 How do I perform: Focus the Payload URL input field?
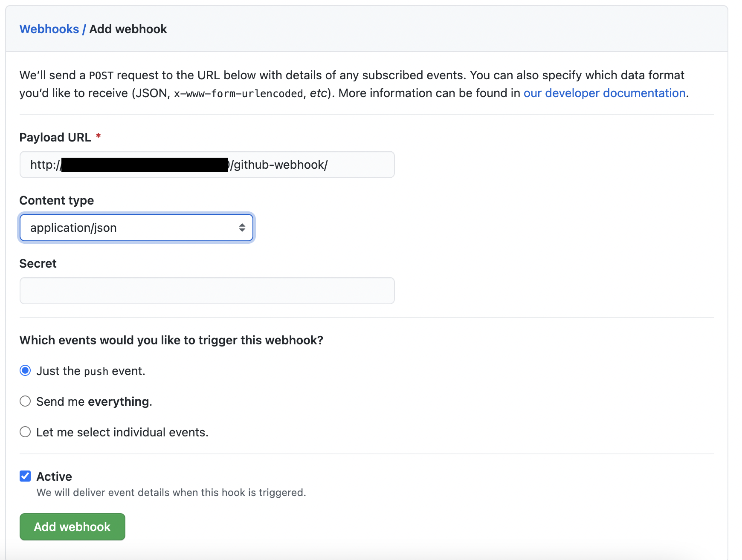[x=207, y=165]
